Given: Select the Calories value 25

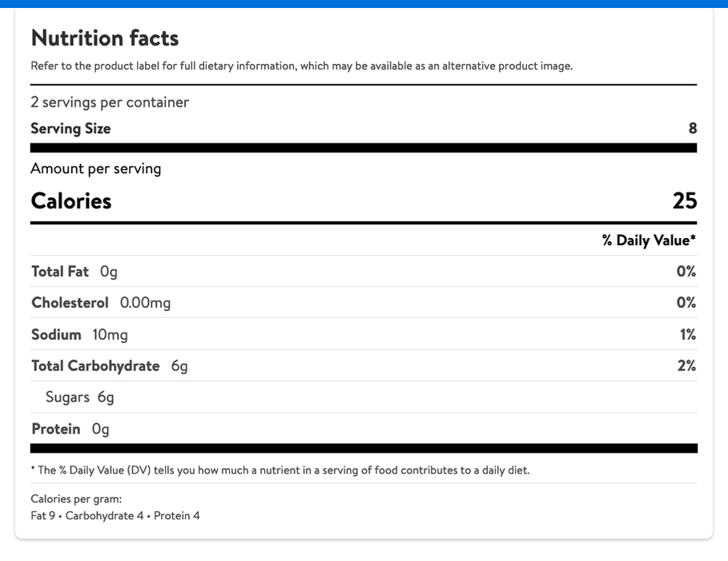Looking at the screenshot, I should (685, 201).
